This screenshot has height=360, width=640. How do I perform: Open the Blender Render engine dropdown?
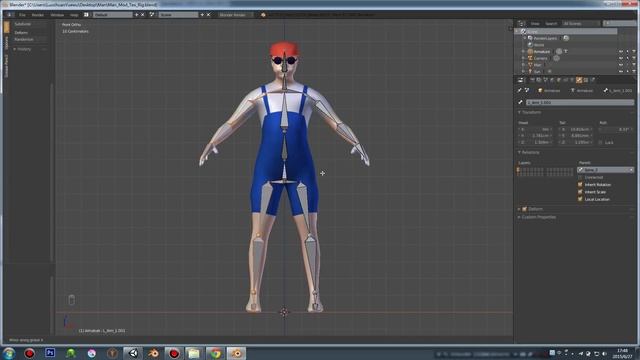tap(236, 15)
